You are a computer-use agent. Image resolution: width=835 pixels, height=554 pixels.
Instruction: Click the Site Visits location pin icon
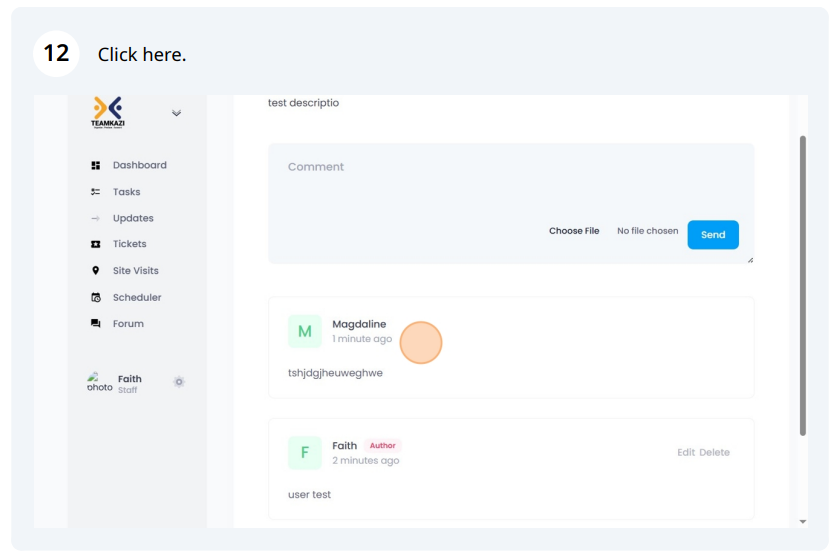(96, 271)
